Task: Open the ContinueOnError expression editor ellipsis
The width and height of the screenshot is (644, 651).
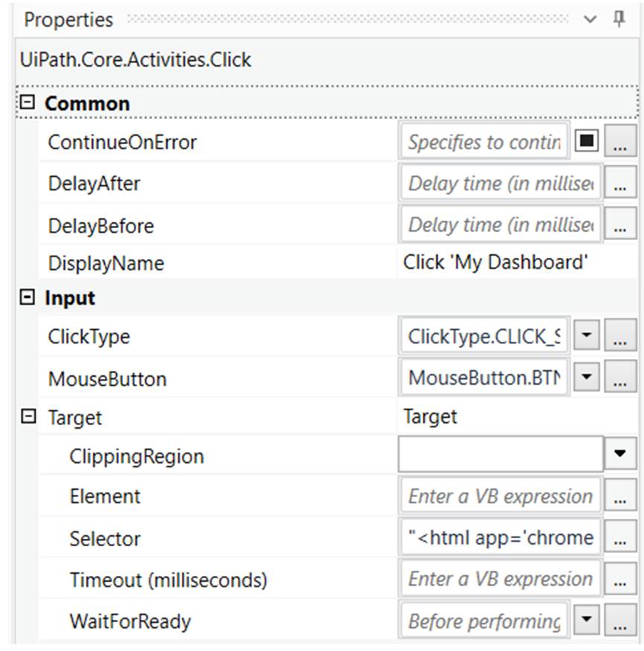Action: (x=621, y=141)
